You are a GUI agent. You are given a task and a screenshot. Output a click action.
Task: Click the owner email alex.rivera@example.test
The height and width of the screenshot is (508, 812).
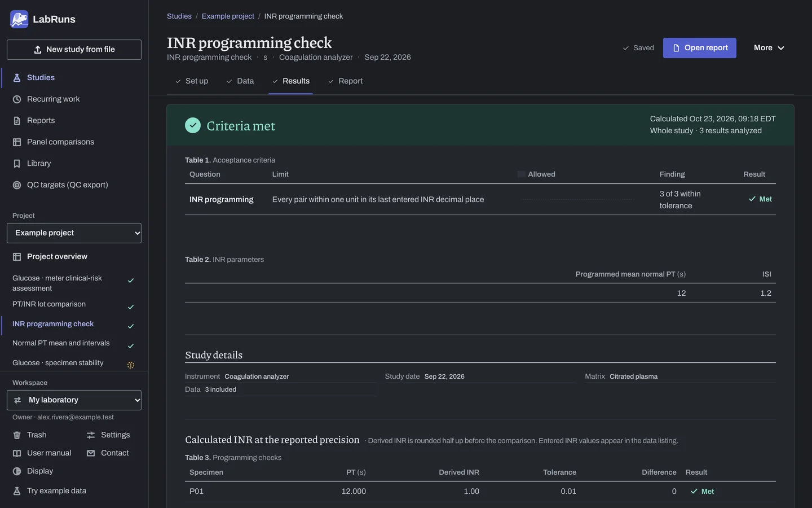[76, 418]
